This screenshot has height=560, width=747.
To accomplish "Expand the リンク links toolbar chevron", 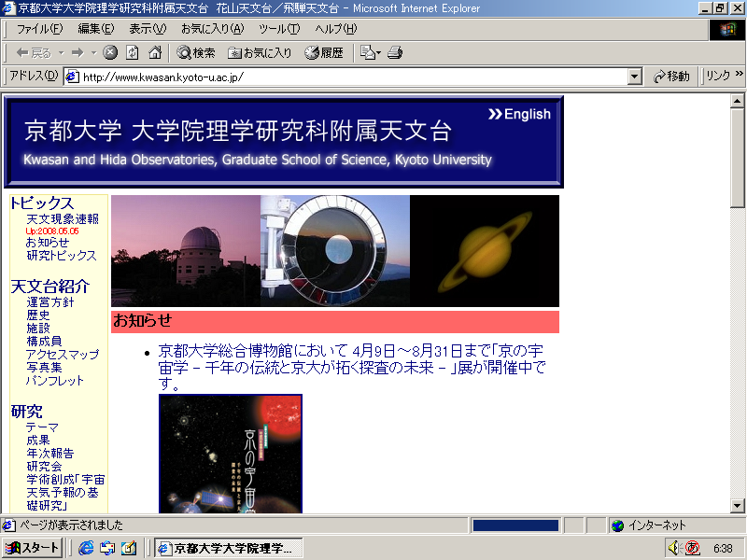I will [x=739, y=73].
